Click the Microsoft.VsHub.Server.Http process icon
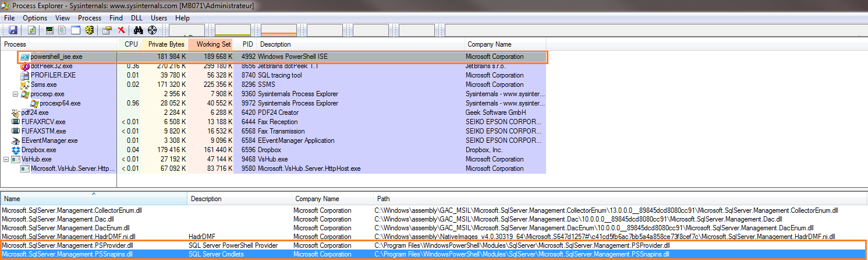The height and width of the screenshot is (260, 868). pyautogui.click(x=25, y=168)
